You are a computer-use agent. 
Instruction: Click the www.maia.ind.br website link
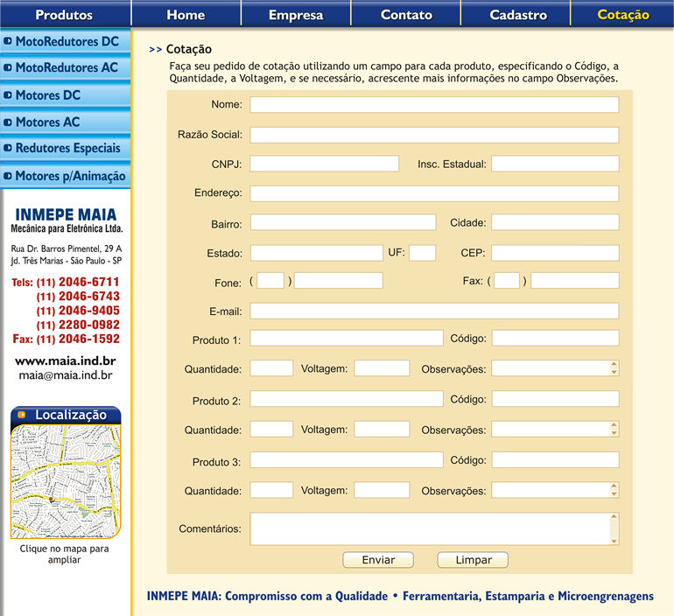pos(66,360)
